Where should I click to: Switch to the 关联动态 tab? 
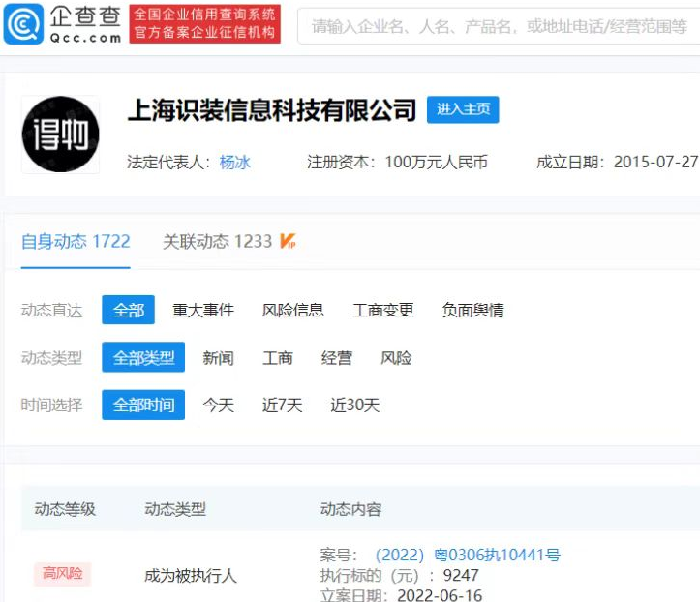tap(217, 241)
